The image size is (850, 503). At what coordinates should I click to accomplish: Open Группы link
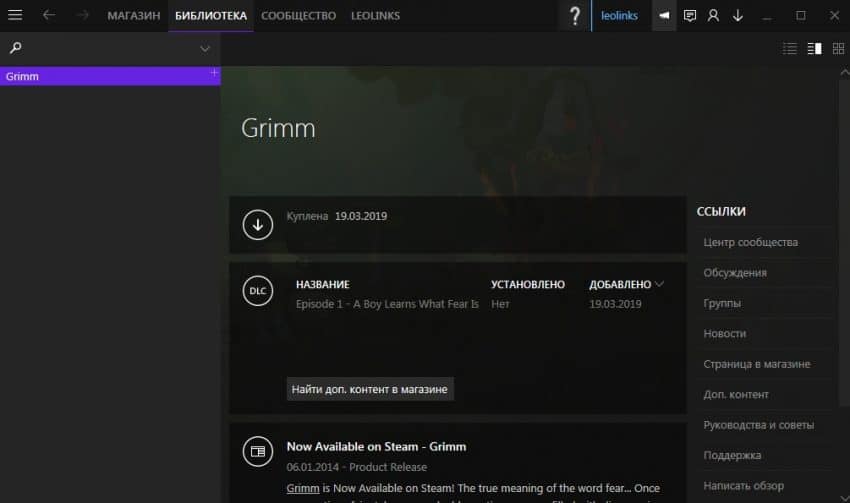point(722,302)
